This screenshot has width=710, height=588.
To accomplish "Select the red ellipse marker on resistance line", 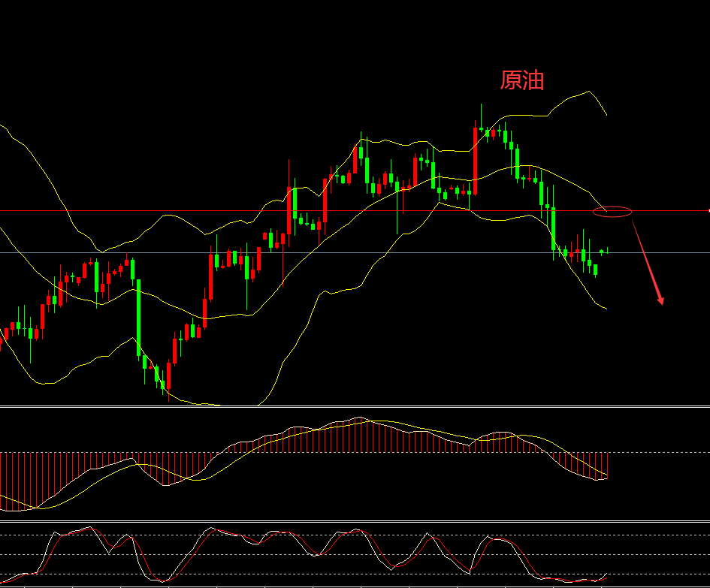I will (612, 212).
